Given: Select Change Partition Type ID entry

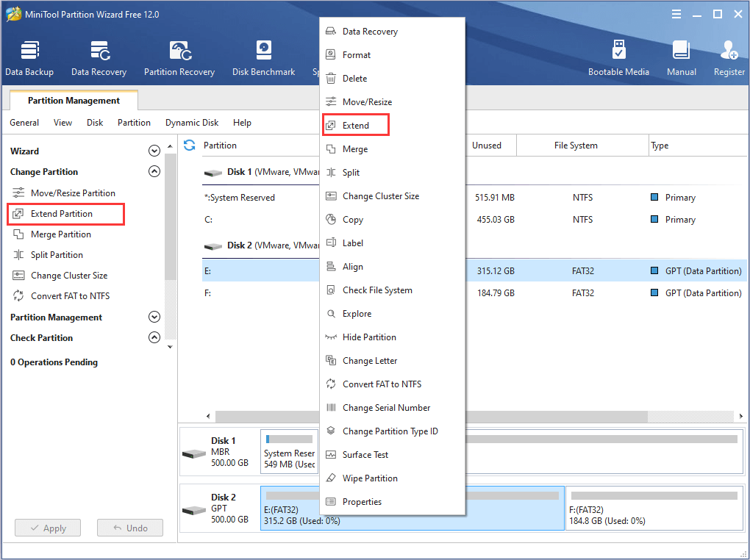Looking at the screenshot, I should (392, 431).
